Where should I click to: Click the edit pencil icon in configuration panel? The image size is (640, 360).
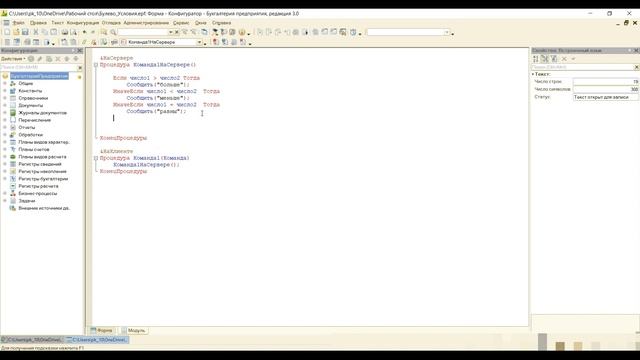click(40, 59)
